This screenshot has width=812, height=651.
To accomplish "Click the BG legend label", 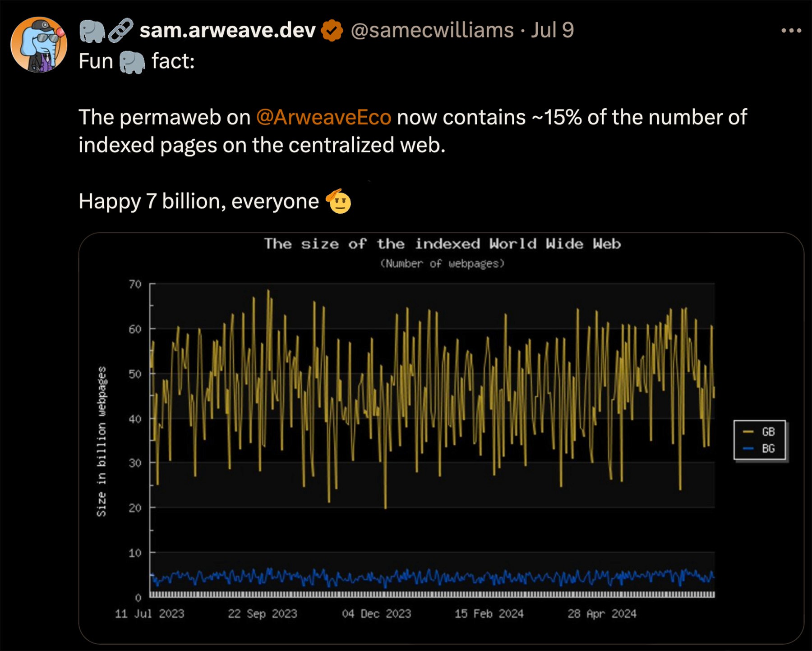I will pyautogui.click(x=768, y=449).
